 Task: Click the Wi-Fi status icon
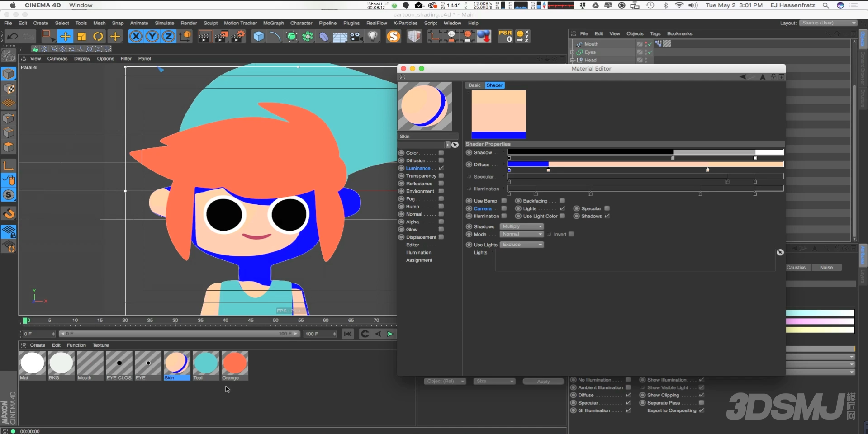click(x=679, y=5)
